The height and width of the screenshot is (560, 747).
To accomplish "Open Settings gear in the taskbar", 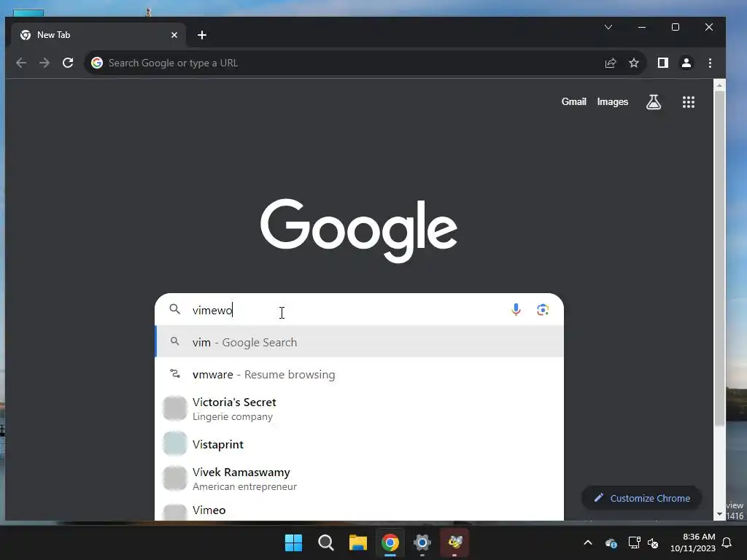I will click(x=422, y=542).
